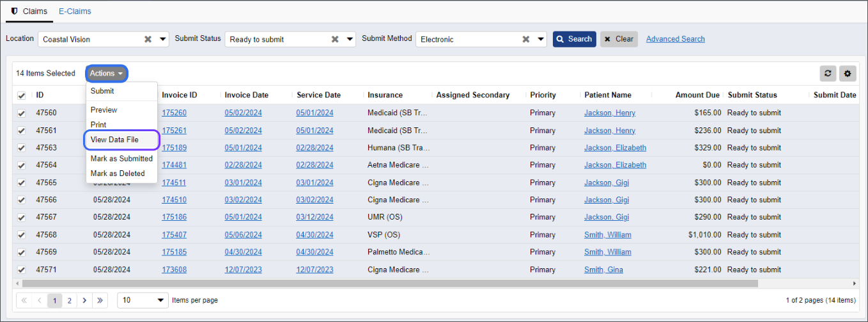The height and width of the screenshot is (322, 868).
Task: Click the 14 Items Selected label
Action: (x=45, y=74)
